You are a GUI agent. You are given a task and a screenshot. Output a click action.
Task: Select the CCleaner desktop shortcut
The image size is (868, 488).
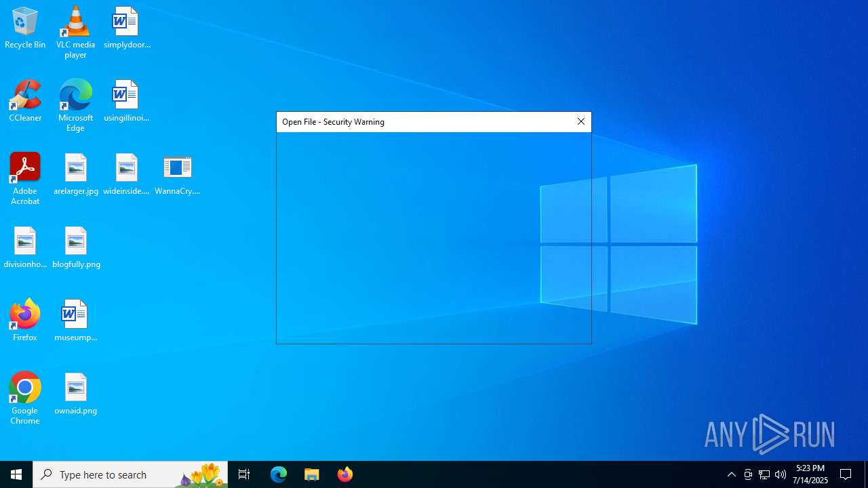25,101
